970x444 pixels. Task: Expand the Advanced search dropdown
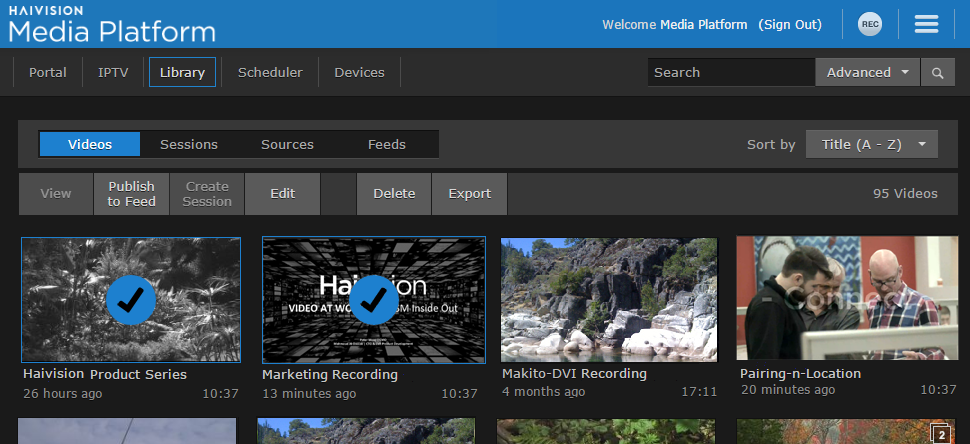pos(867,73)
